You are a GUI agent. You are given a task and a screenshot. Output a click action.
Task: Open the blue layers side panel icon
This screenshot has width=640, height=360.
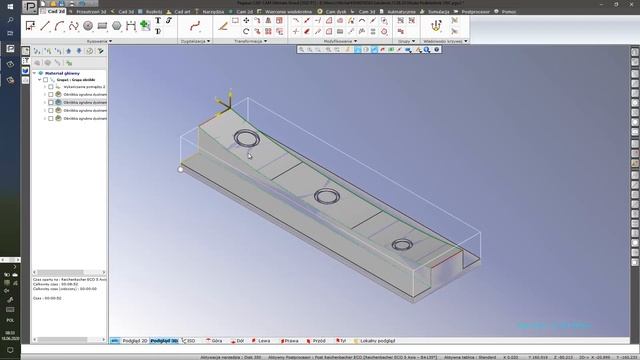tap(26, 71)
